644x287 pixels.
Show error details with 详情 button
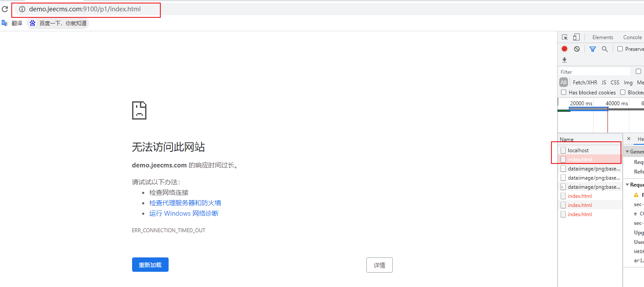pyautogui.click(x=379, y=265)
